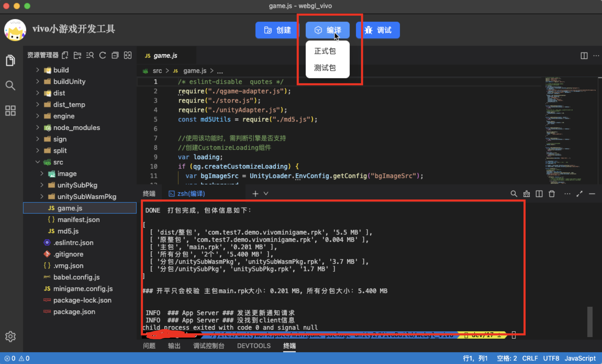Click the last explorer header icon
Image resolution: width=602 pixels, height=364 pixels.
(x=128, y=55)
